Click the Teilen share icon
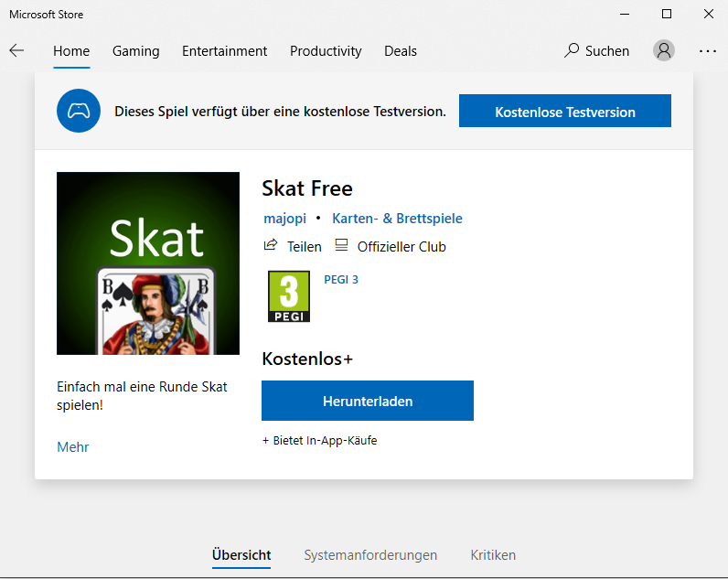This screenshot has height=579, width=728. [x=271, y=246]
